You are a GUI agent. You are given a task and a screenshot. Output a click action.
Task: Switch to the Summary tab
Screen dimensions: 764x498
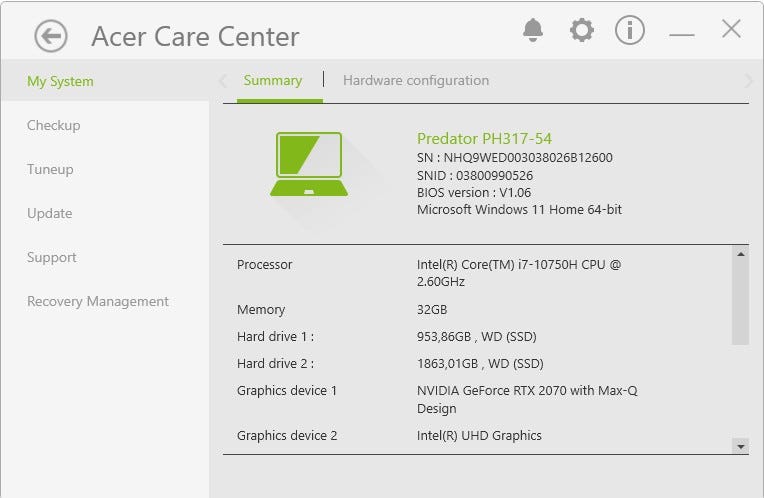coord(272,81)
